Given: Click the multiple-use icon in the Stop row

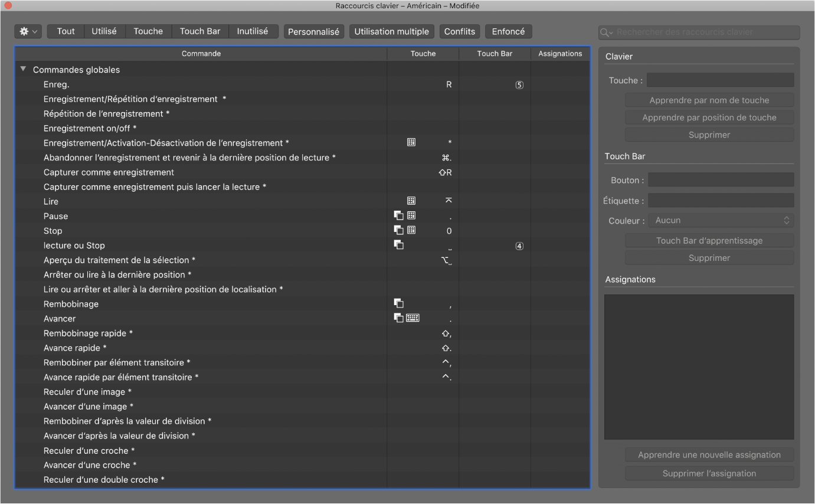Looking at the screenshot, I should click(x=399, y=231).
